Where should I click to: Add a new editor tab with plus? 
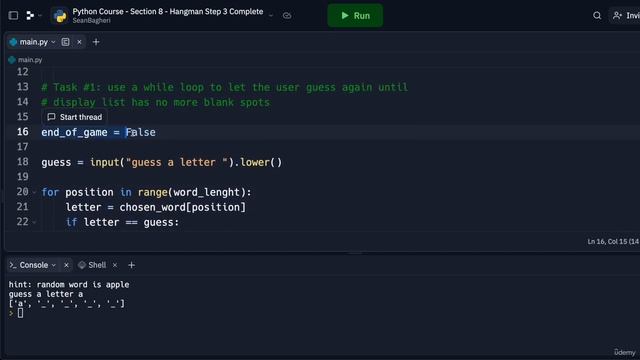coord(96,42)
